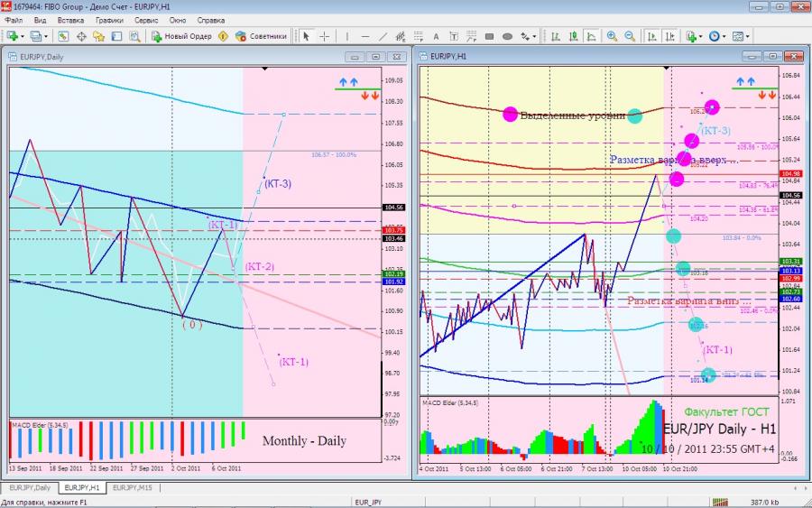Viewport: 812px width, 508px height.
Task: Zoom out of the chart
Action: pos(630,36)
